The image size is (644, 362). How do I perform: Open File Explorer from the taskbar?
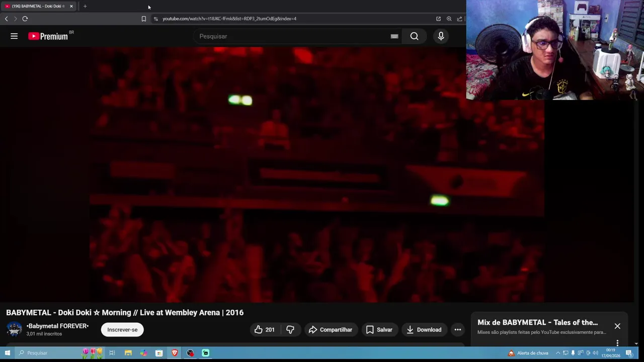128,353
